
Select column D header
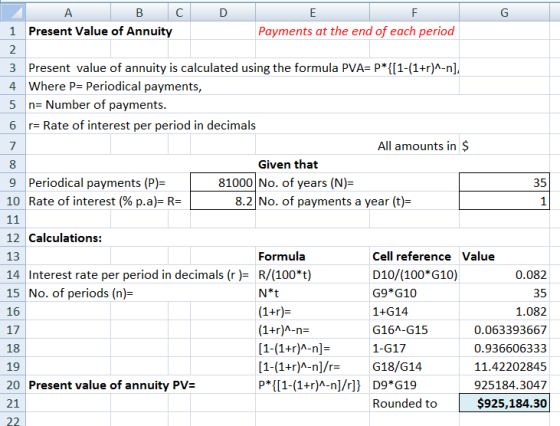tap(223, 12)
